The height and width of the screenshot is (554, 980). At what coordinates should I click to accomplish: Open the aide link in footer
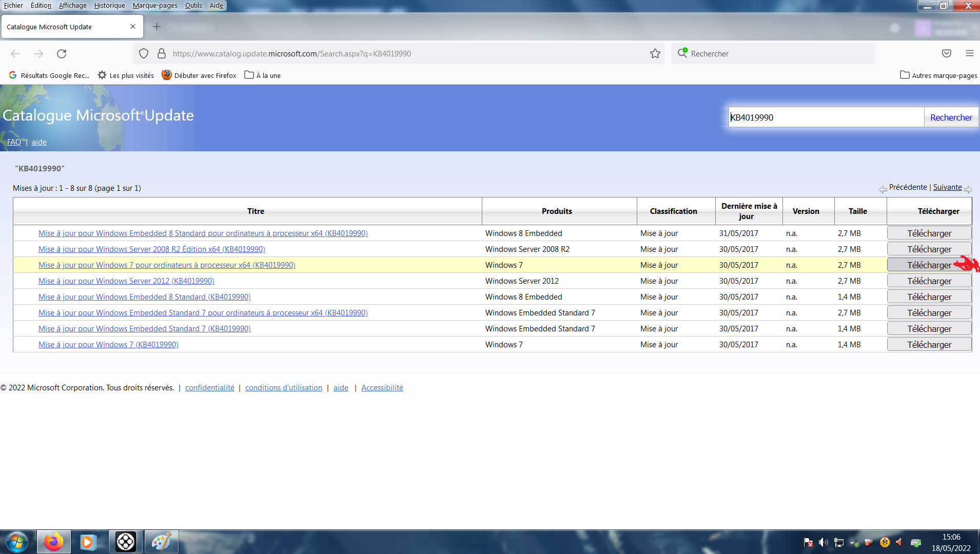click(x=341, y=388)
